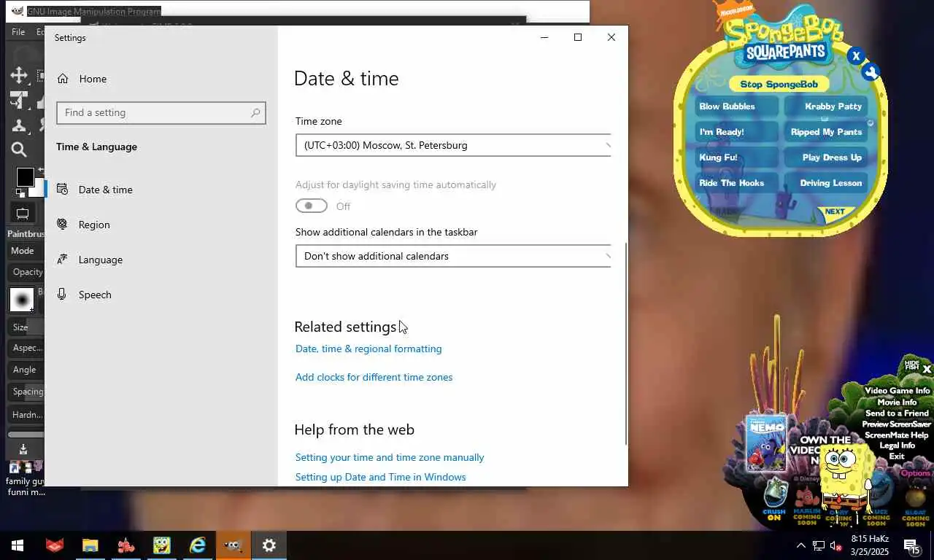Click the Settings window vertical scrollbar
934x560 pixels.
coord(625,343)
